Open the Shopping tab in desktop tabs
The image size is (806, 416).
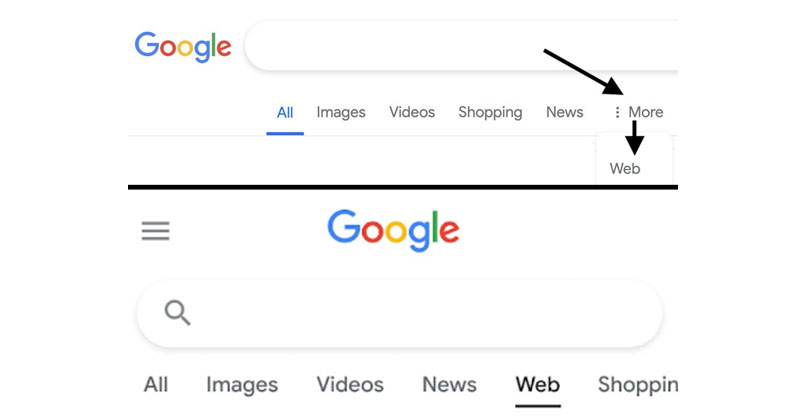490,112
